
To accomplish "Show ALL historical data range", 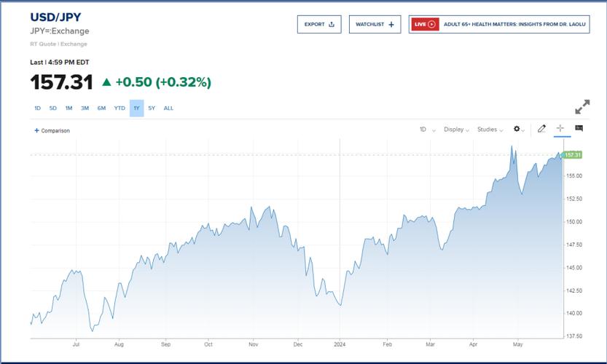I will tap(168, 108).
